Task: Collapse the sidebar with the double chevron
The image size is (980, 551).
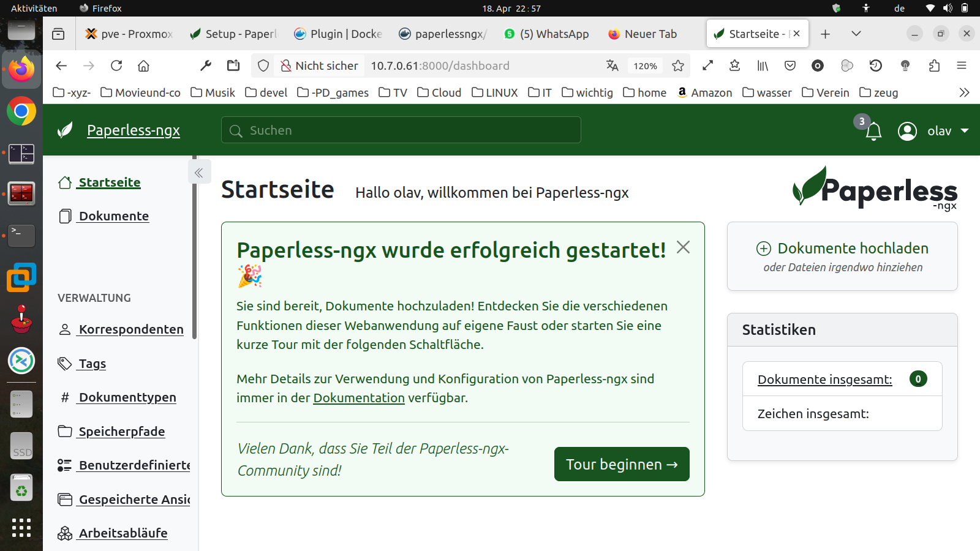Action: pyautogui.click(x=199, y=173)
